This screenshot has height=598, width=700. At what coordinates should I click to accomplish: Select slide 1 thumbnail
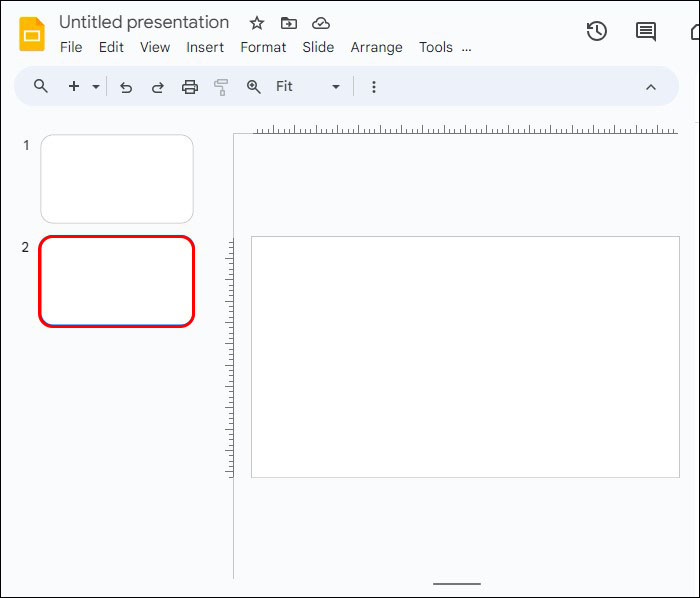click(x=117, y=179)
